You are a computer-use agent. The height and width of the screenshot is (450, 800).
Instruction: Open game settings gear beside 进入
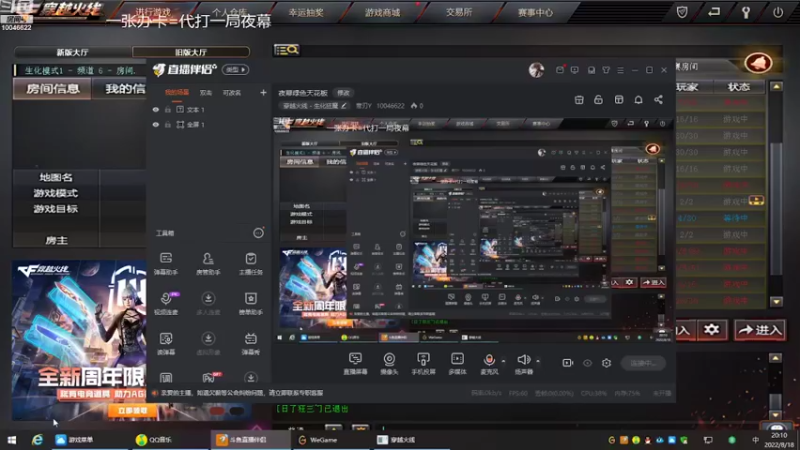point(712,330)
